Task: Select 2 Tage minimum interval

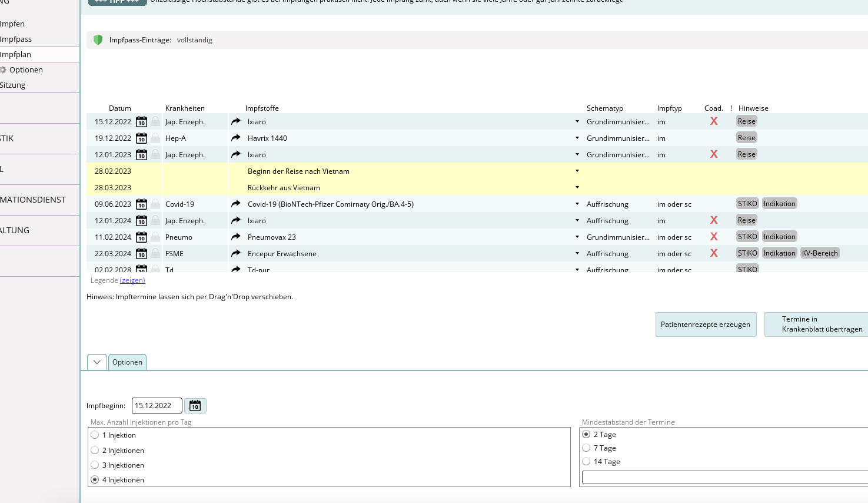Action: pyautogui.click(x=586, y=434)
